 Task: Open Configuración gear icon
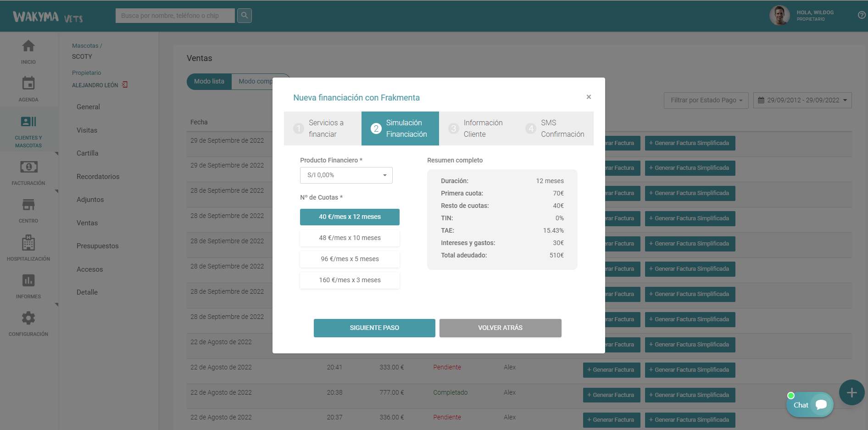pos(28,318)
